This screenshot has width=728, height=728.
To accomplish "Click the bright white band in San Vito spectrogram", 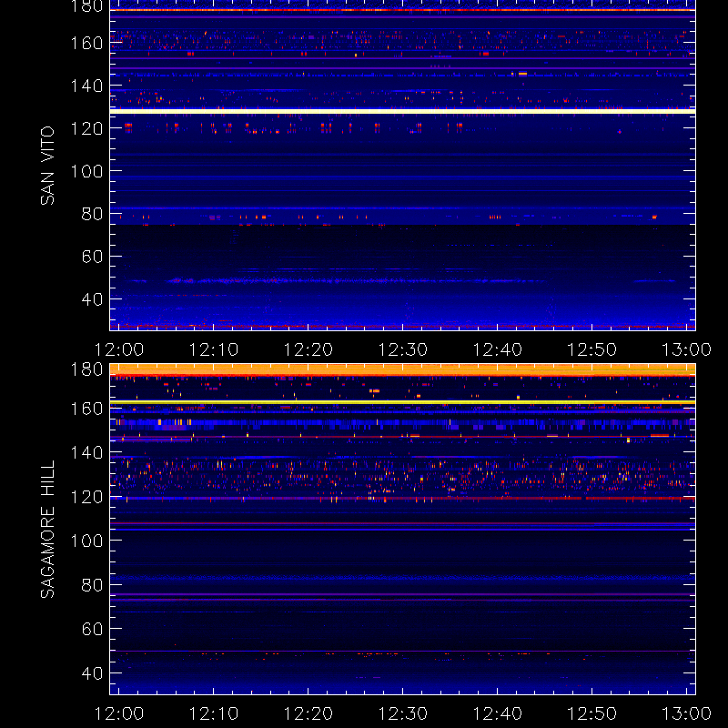I will [402, 111].
